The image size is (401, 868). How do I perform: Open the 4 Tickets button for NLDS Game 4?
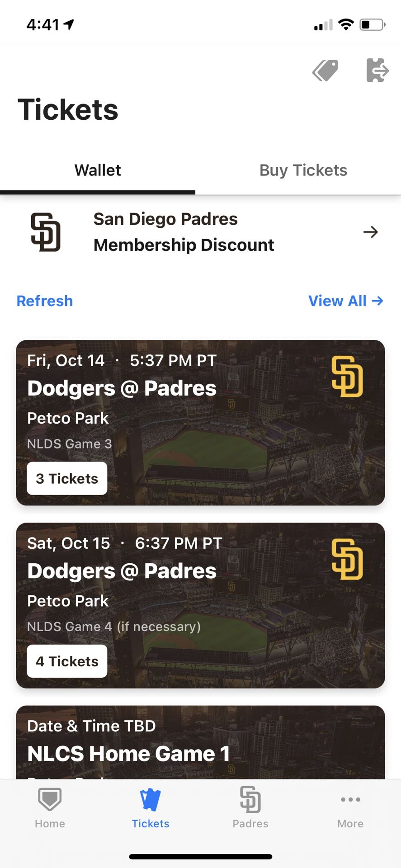point(67,661)
